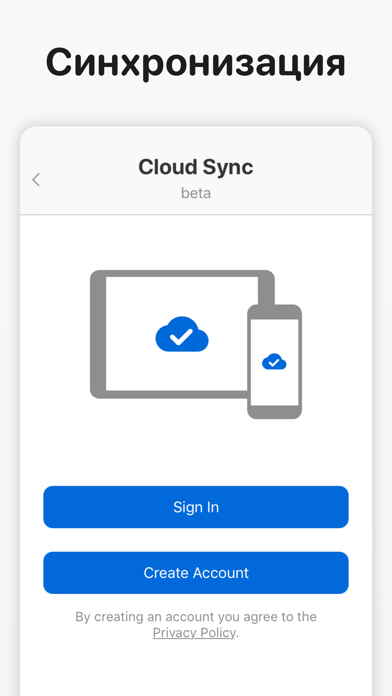Click the Create Account button
Viewport: 392px width, 696px height.
tap(196, 573)
